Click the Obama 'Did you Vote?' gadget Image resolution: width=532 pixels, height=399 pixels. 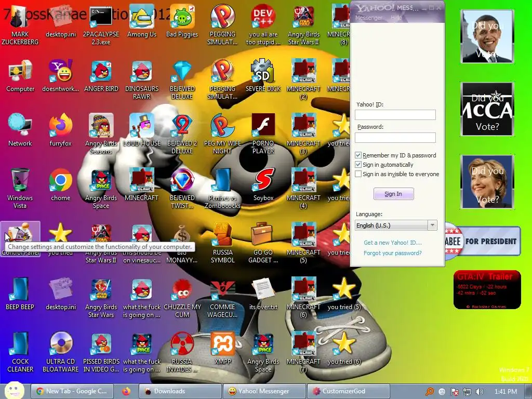[487, 36]
